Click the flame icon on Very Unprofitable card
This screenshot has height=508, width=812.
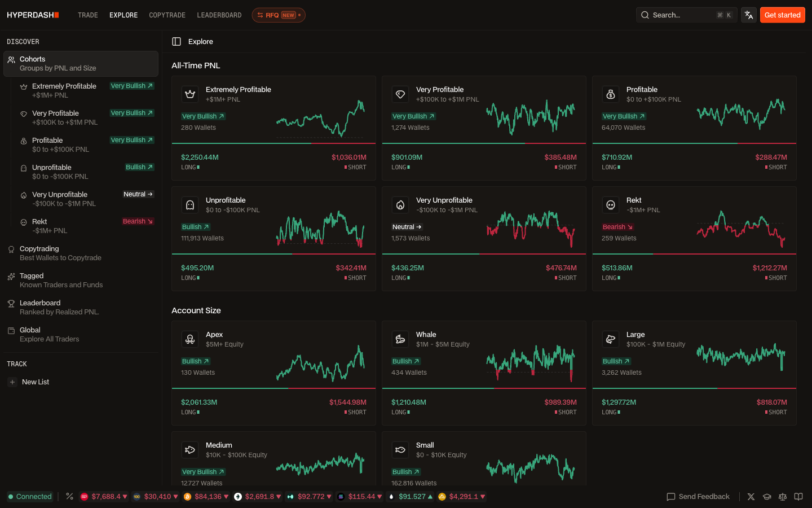[400, 205]
